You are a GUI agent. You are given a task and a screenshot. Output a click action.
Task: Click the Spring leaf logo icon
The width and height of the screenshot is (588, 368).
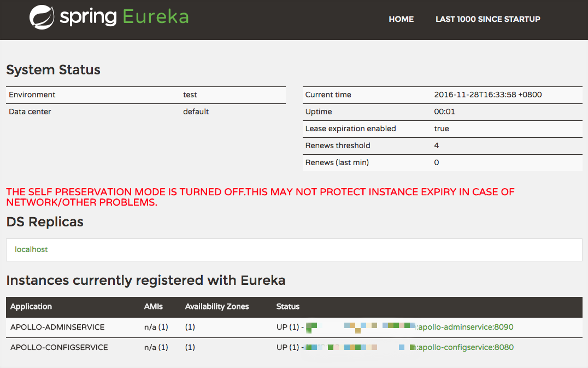click(42, 17)
